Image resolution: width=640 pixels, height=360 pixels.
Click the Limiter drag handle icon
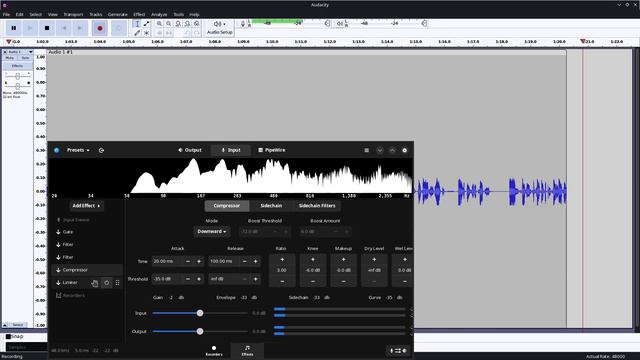[118, 282]
